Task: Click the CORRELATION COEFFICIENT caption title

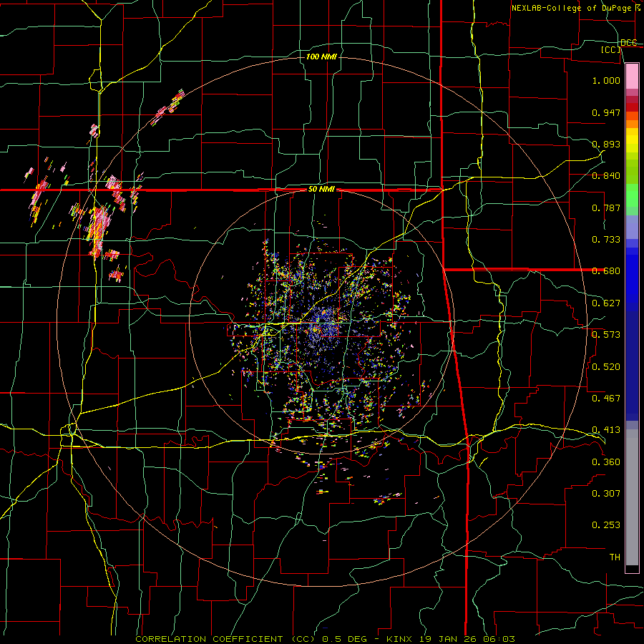Action: tap(209, 639)
